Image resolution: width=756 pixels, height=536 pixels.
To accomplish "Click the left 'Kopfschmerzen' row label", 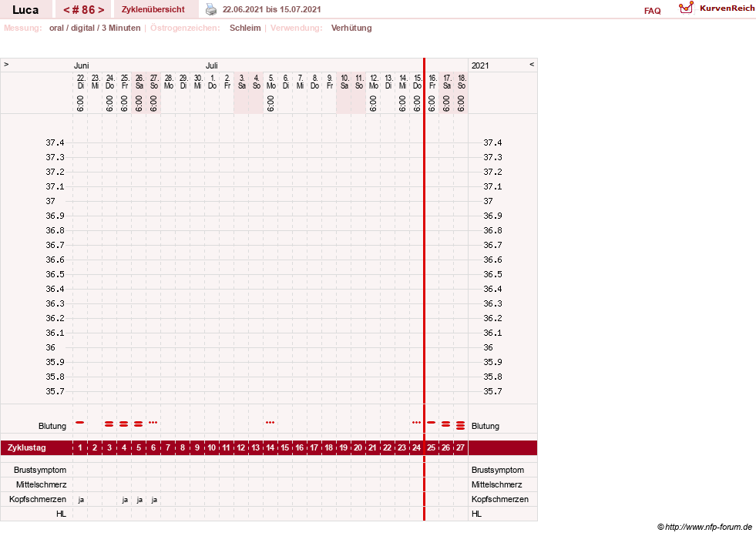I will 38,499.
